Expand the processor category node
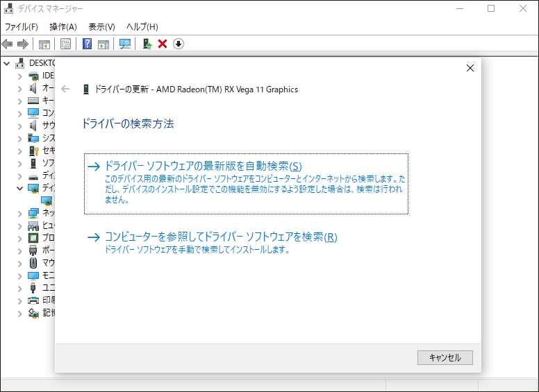539x392 pixels. [20, 239]
